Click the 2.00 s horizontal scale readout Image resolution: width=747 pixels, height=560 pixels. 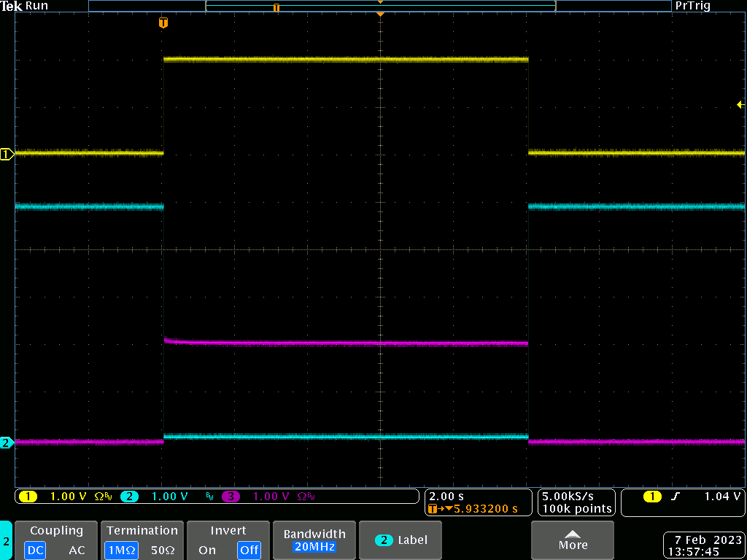tap(446, 497)
